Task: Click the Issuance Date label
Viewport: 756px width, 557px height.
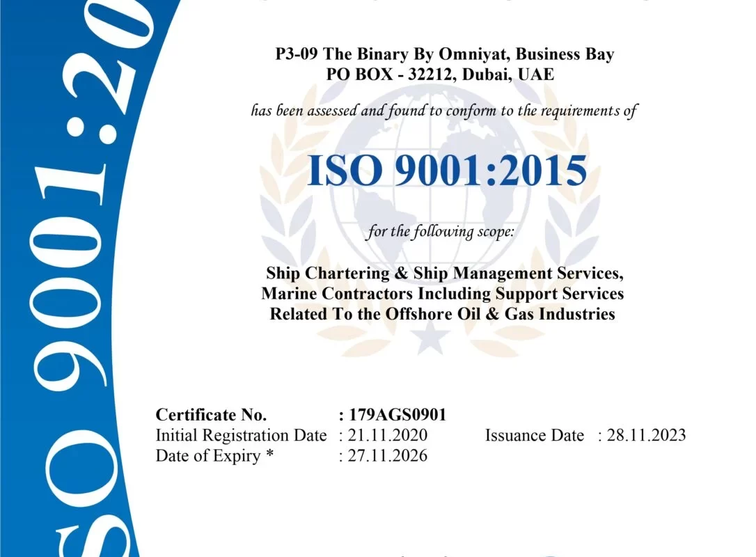Action: point(534,436)
